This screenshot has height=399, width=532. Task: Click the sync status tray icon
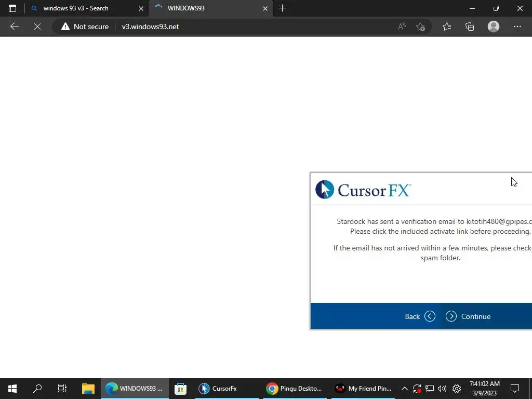(x=417, y=389)
